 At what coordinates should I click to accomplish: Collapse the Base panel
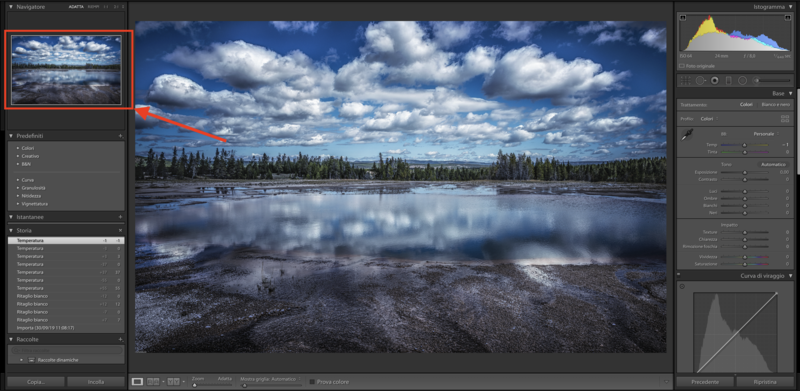tap(791, 93)
